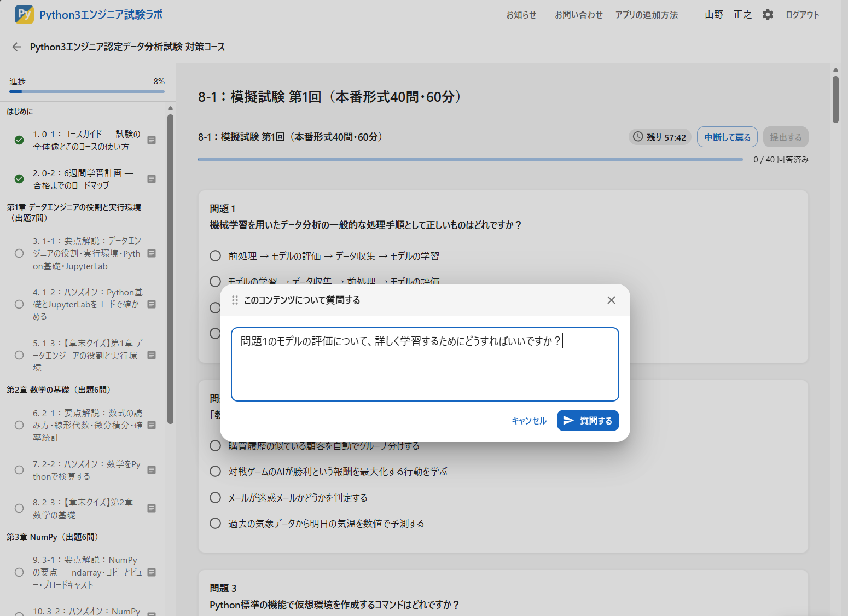Image resolution: width=848 pixels, height=616 pixels.
Task: Click the green checkmark for lesson 0-2
Action: (19, 179)
